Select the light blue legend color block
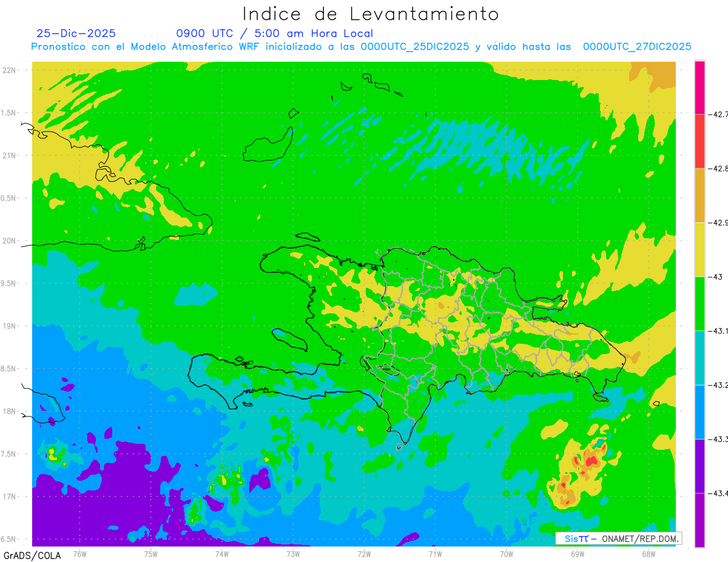This screenshot has height=562, width=728. pos(699,411)
